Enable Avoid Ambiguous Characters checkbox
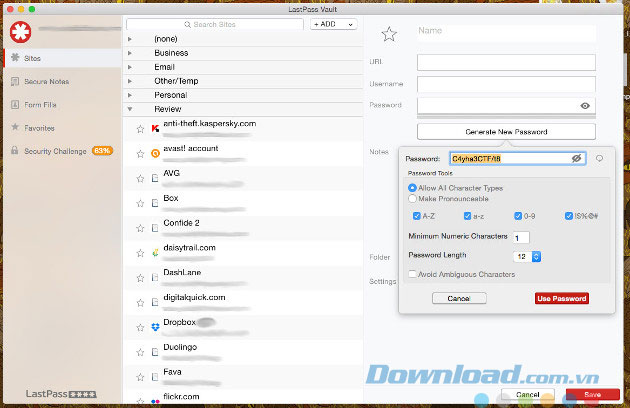 [412, 274]
